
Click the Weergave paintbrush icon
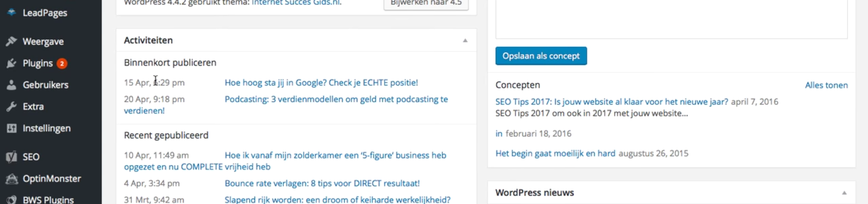point(12,41)
